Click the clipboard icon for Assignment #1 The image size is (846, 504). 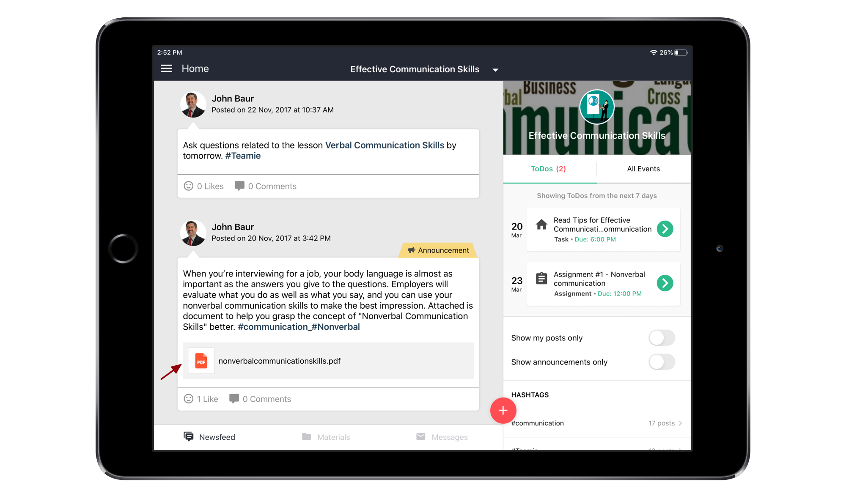pyautogui.click(x=541, y=279)
